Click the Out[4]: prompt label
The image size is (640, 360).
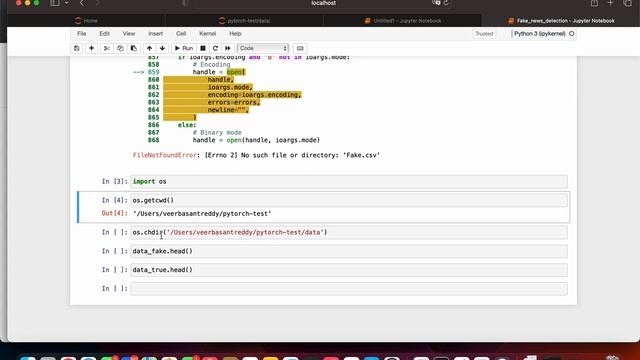pos(114,213)
